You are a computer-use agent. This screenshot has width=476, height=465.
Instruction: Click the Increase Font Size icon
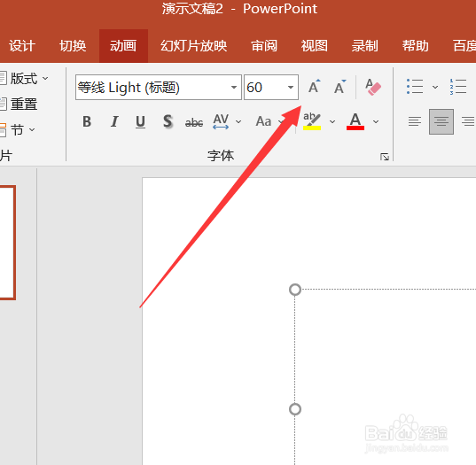pos(314,87)
